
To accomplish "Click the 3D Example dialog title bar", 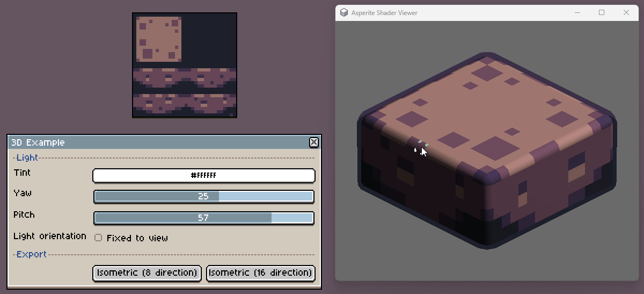I will (x=161, y=142).
